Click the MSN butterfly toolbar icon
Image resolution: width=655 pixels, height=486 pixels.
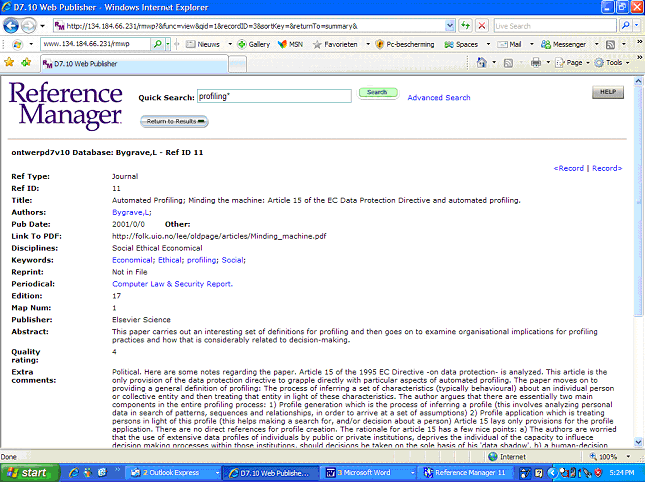pos(284,44)
